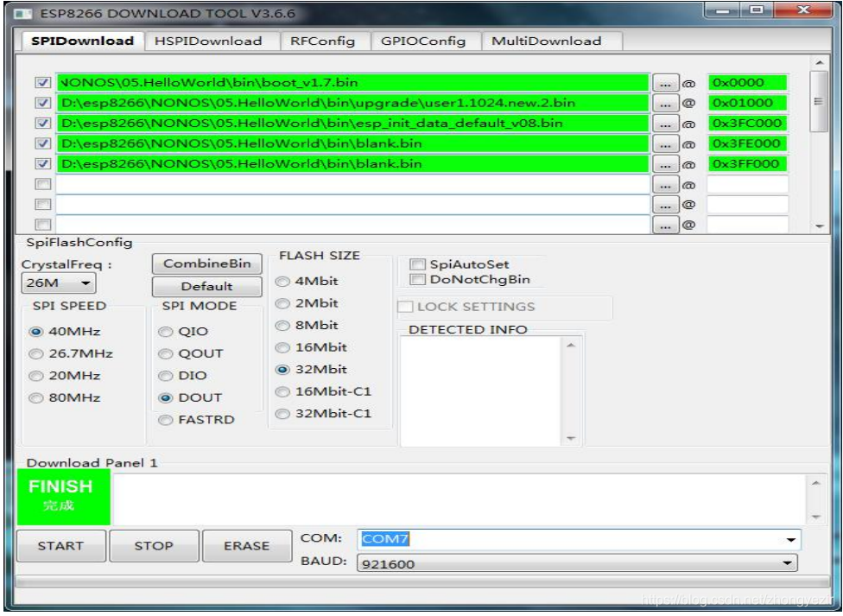This screenshot has height=616, width=843.
Task: Switch to the MultiDownload tab
Action: coord(551,41)
